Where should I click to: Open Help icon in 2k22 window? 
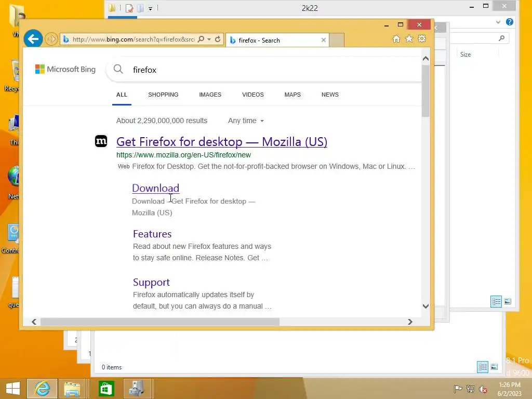pyautogui.click(x=509, y=22)
